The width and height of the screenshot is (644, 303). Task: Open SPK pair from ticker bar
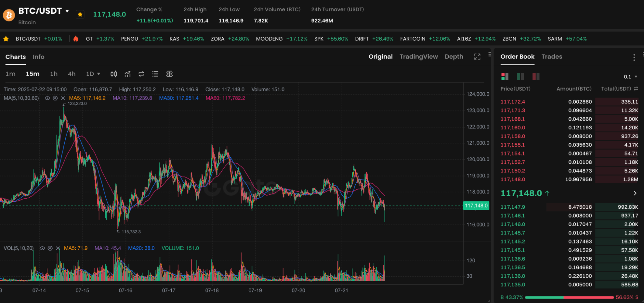click(331, 39)
